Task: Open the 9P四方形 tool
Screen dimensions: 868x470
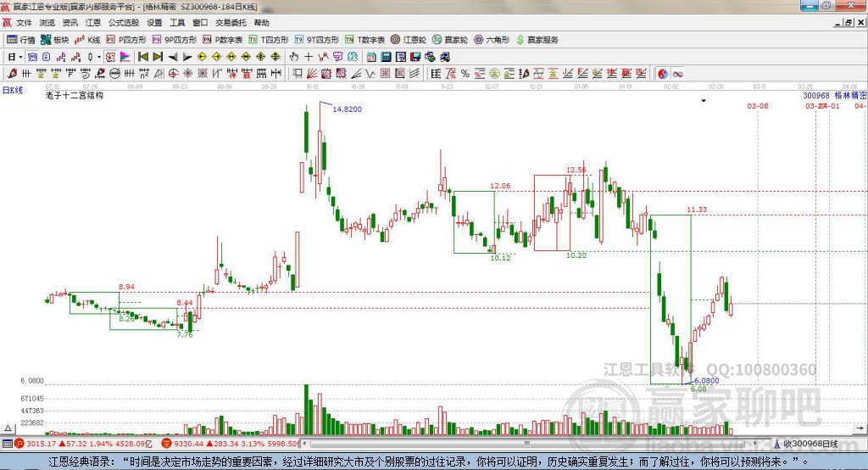Action: pyautogui.click(x=175, y=39)
